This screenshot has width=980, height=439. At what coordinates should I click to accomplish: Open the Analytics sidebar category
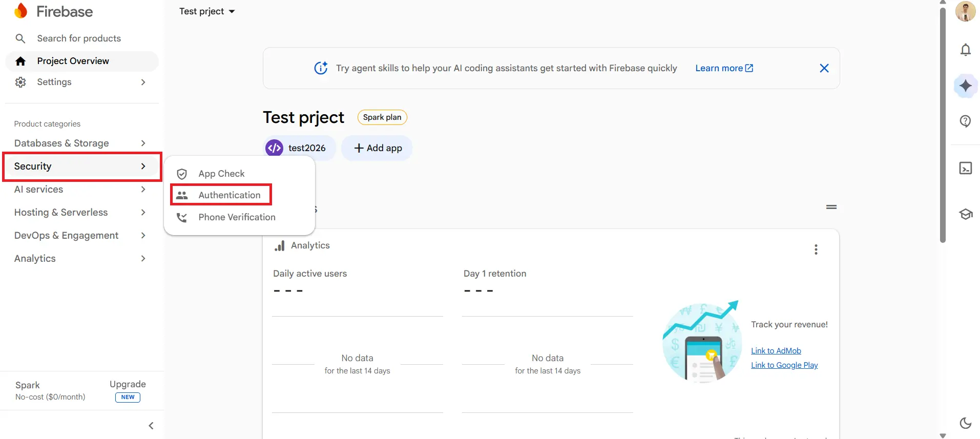click(x=82, y=258)
